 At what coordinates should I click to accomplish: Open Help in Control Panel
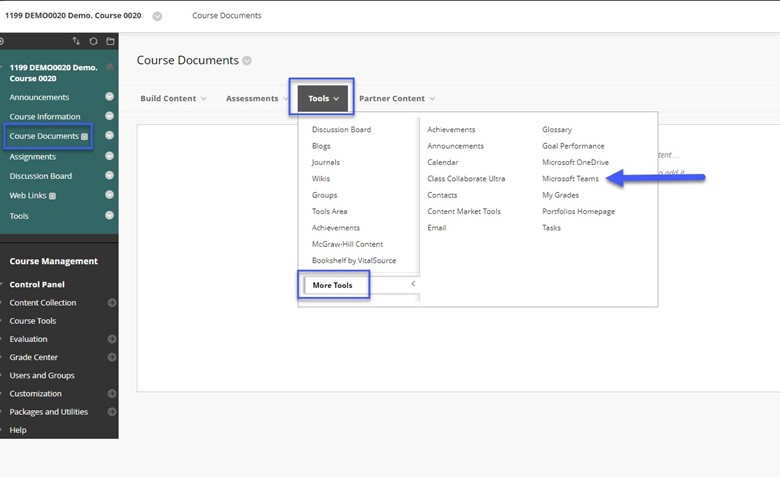[18, 430]
